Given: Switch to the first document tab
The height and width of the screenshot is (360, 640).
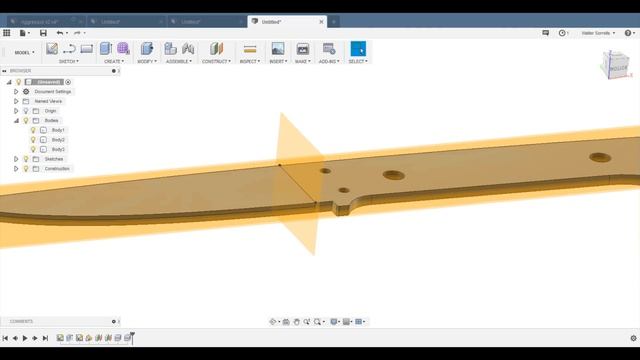Looking at the screenshot, I should pos(45,21).
